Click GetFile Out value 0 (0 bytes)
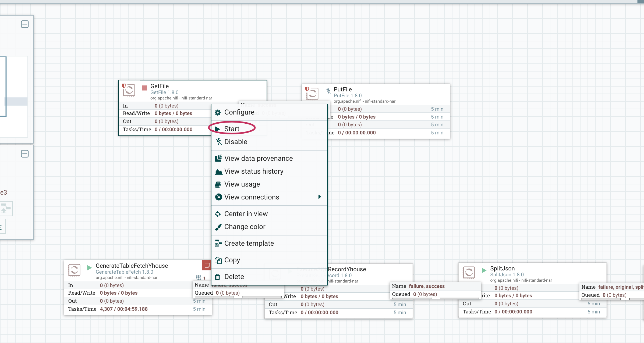This screenshot has width=644, height=343. point(167,122)
